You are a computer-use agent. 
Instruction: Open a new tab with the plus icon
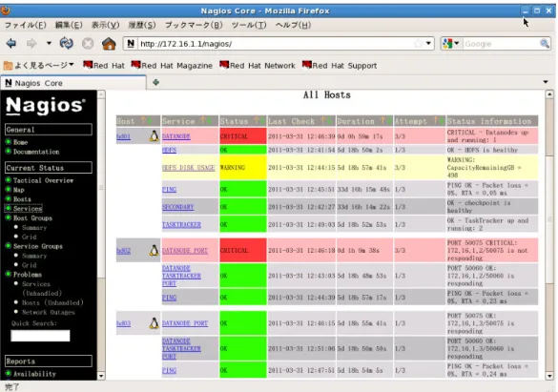(155, 83)
